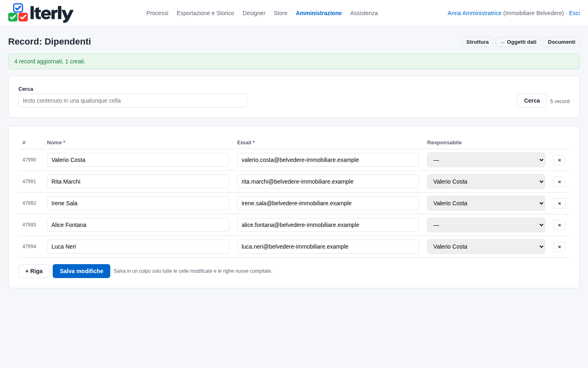Remove the Alice Fontana record
588x368 pixels.
point(559,225)
